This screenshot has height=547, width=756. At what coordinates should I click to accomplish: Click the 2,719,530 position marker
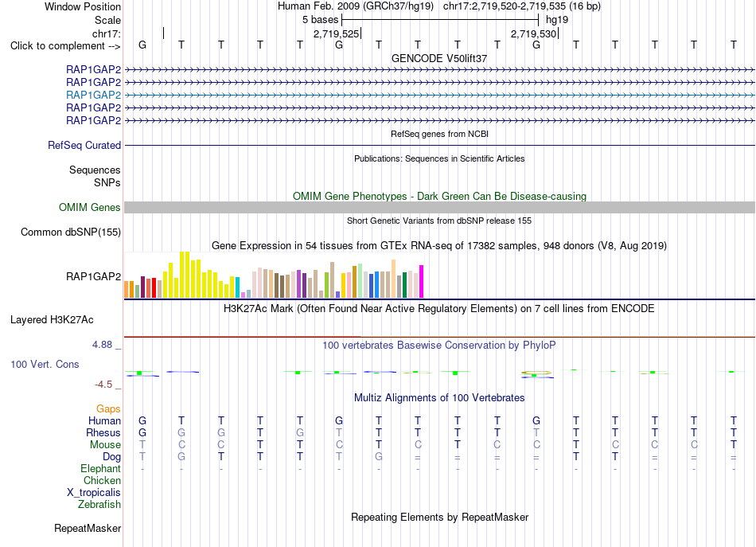point(534,33)
